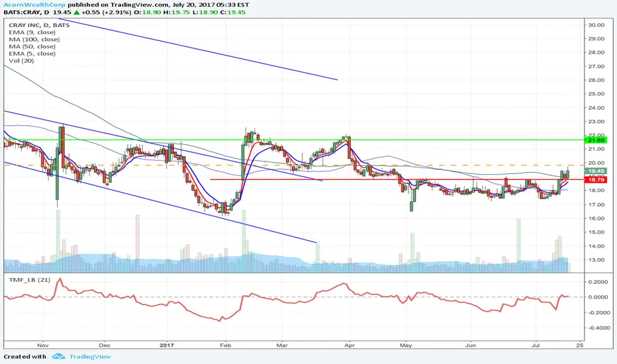Click the AcornWealthCorp author link
Viewport: 617px width, 364px height.
34,5
